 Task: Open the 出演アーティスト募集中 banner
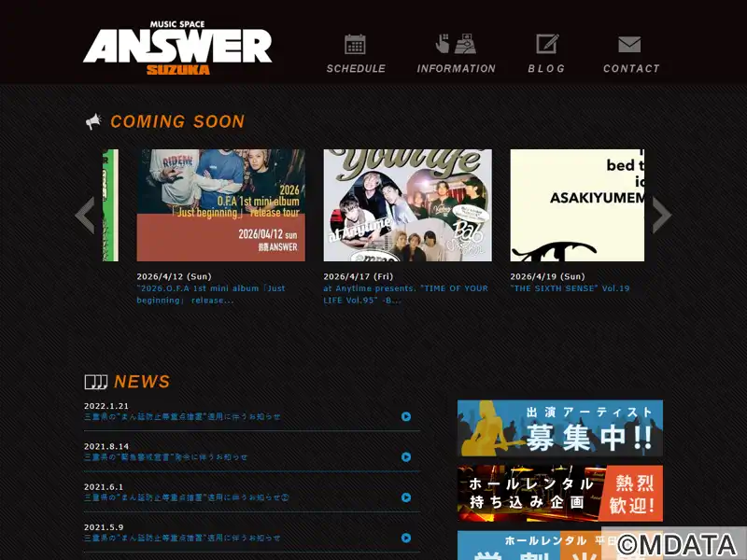tap(560, 428)
